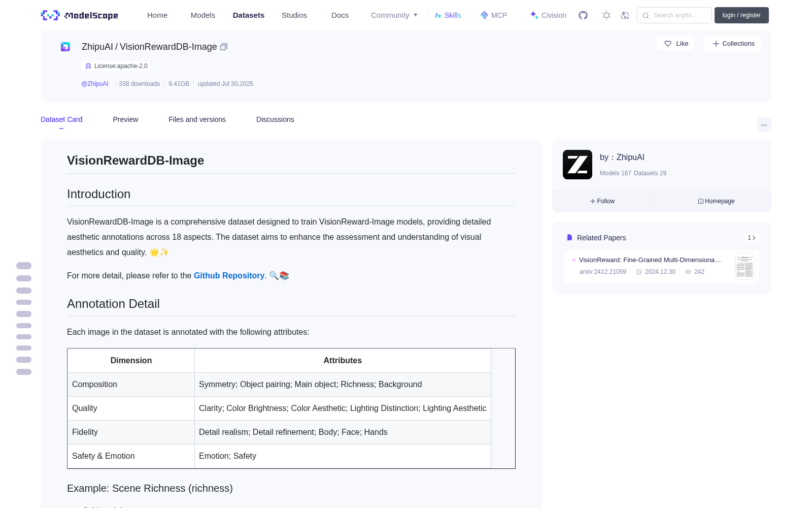Click the Introduction heading
The image size is (812, 508).
click(98, 194)
